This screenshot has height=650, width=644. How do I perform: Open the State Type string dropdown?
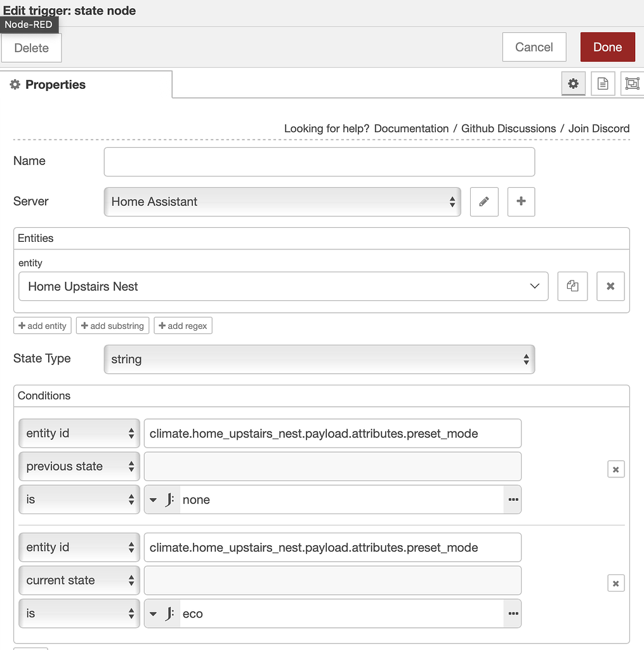pos(319,359)
